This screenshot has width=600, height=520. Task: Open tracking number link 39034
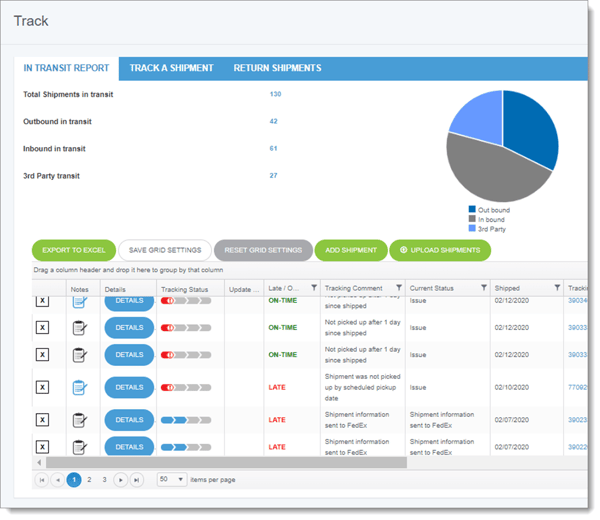(x=577, y=301)
